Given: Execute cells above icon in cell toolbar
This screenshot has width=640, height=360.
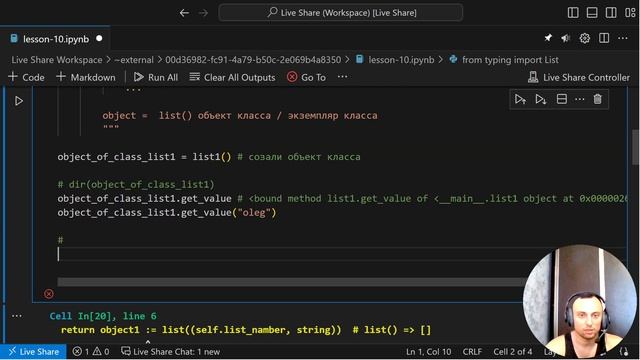Looking at the screenshot, I should [x=520, y=99].
